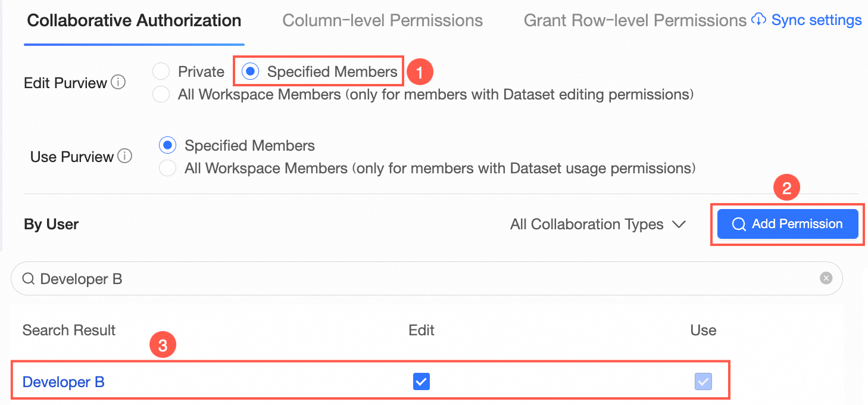Click the Edit Purview info icon
The image size is (868, 405).
(x=118, y=83)
